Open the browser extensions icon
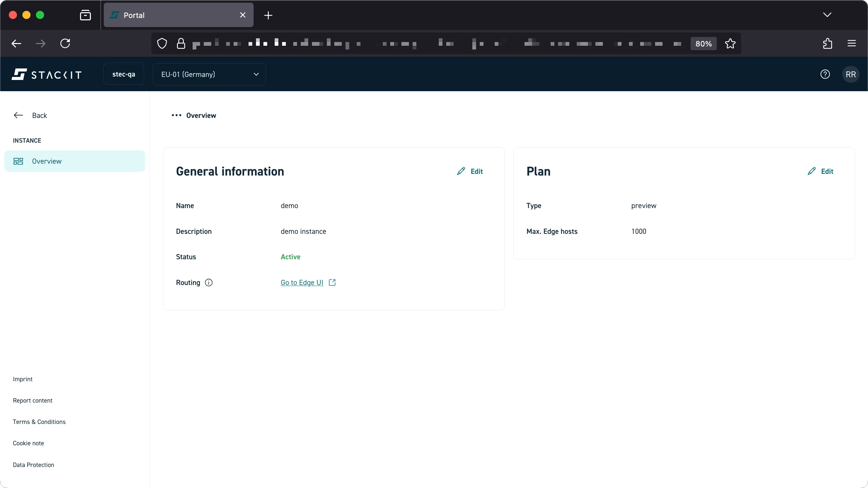 click(827, 43)
